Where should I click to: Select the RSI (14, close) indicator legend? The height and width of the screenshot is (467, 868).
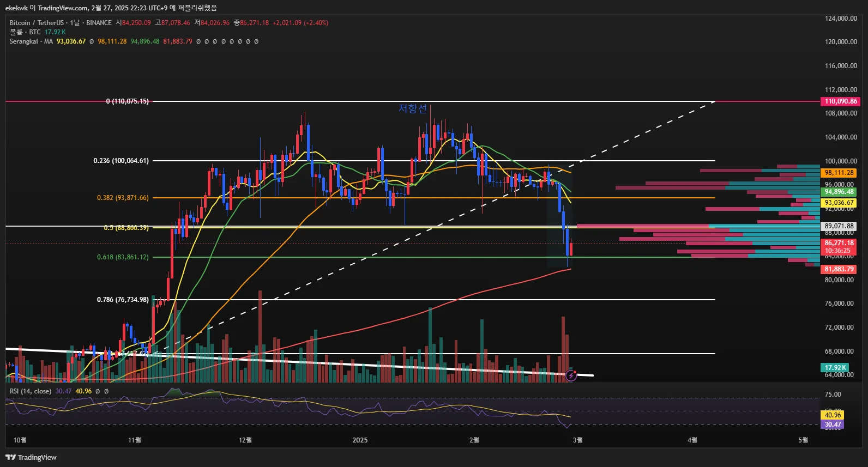click(31, 391)
